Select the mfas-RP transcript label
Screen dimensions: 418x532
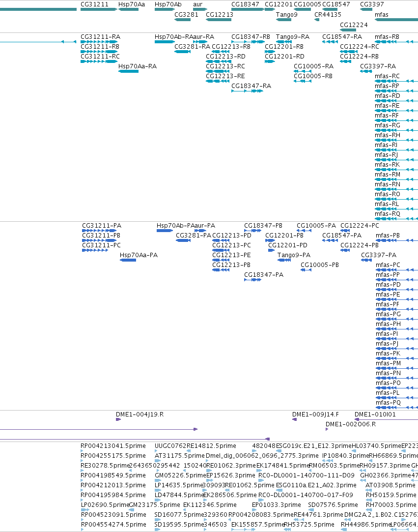(x=387, y=86)
